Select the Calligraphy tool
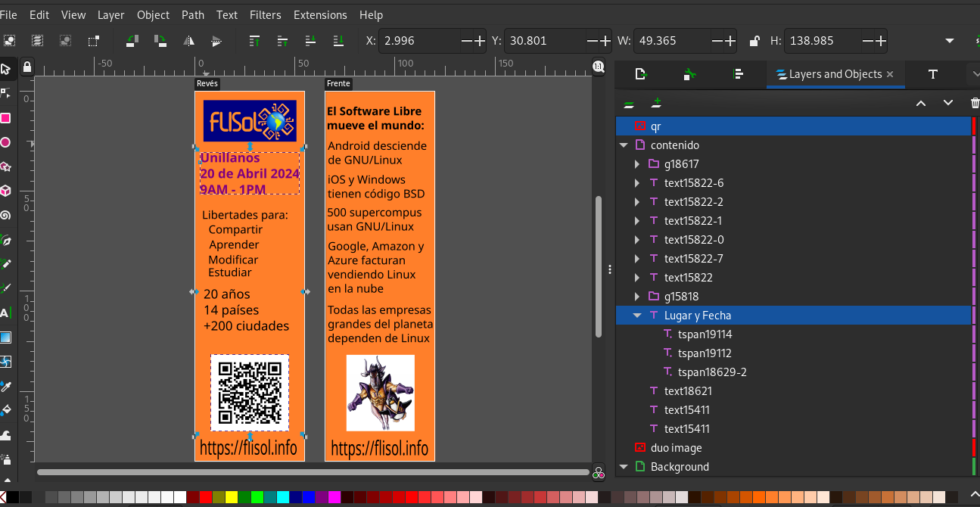The image size is (980, 507). [6, 288]
